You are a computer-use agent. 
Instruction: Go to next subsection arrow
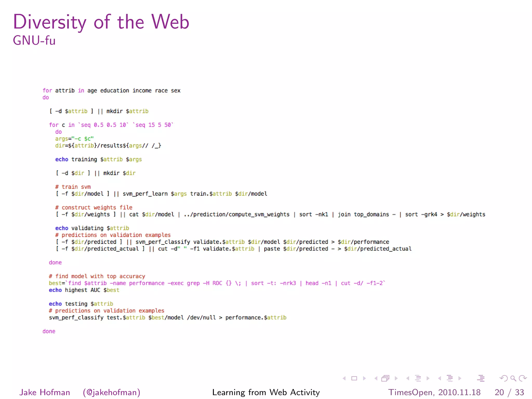(428, 378)
